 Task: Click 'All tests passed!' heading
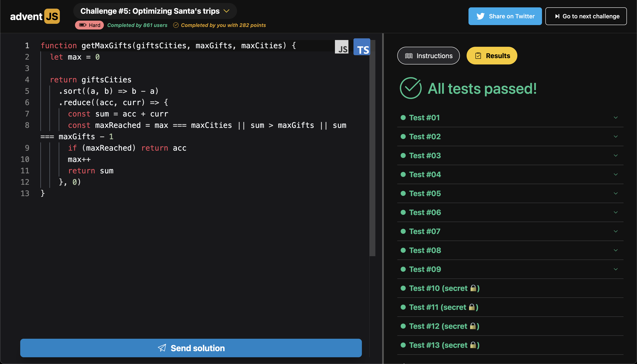(482, 88)
